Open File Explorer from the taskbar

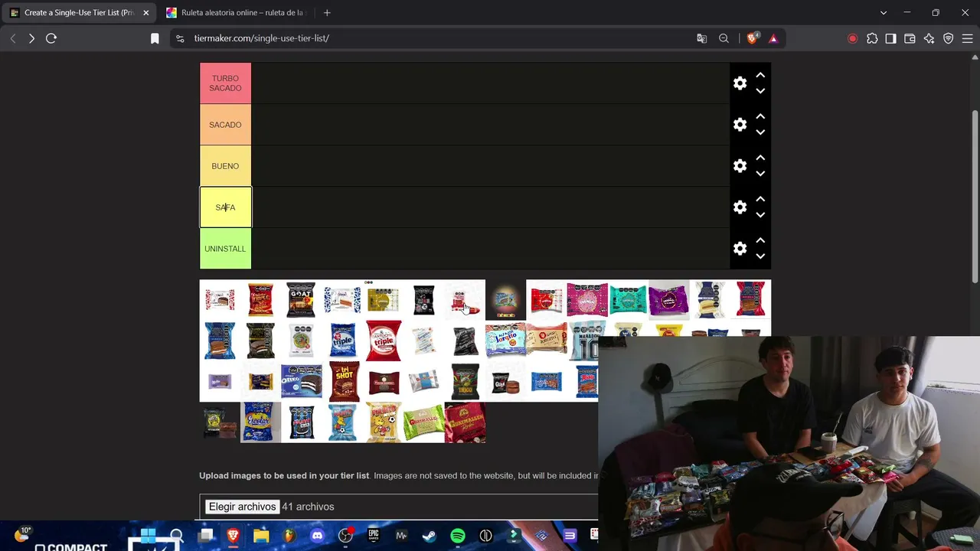point(261,536)
